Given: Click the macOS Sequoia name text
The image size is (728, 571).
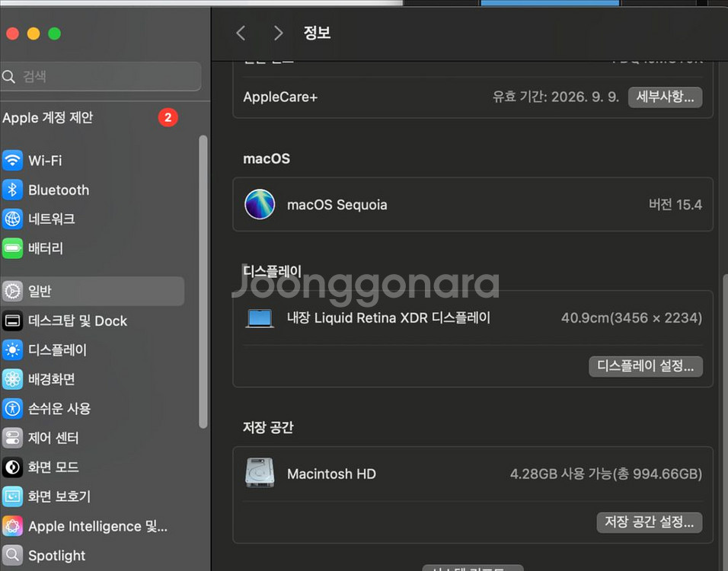Looking at the screenshot, I should click(337, 205).
